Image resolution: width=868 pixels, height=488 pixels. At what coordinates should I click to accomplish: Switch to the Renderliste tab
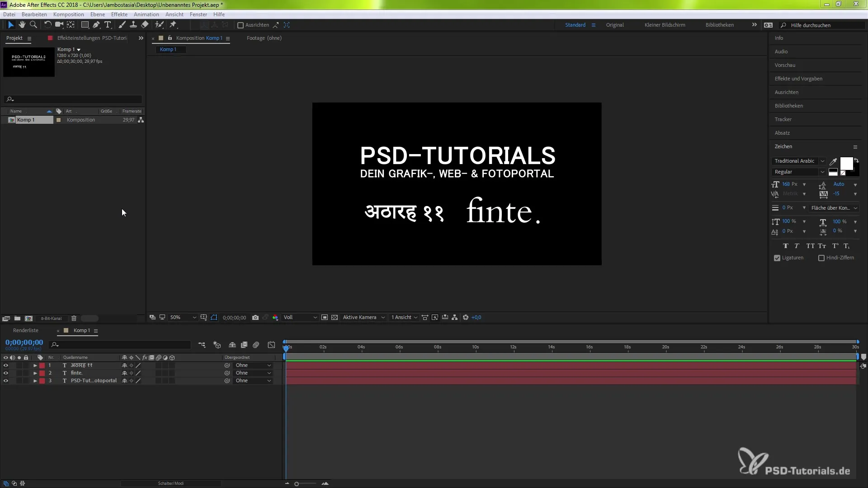26,331
